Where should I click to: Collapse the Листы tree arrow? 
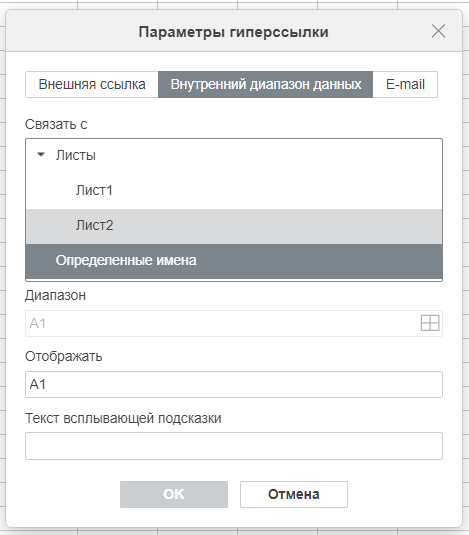coord(41,155)
